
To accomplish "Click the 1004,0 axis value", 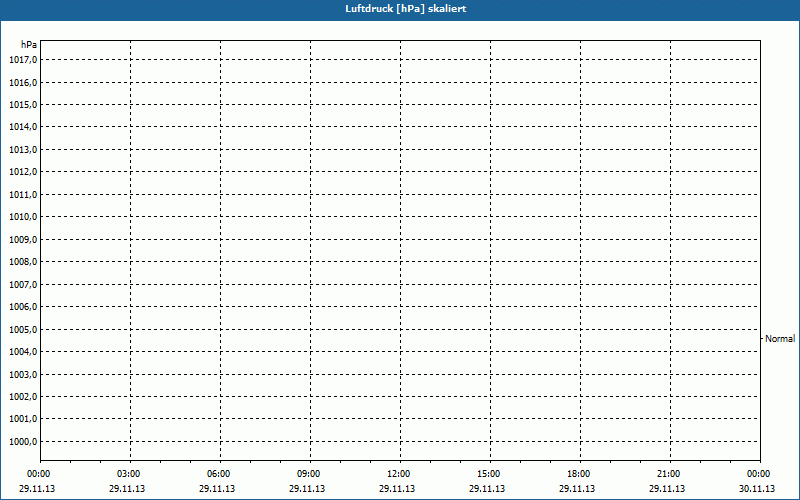I will 23,352.
